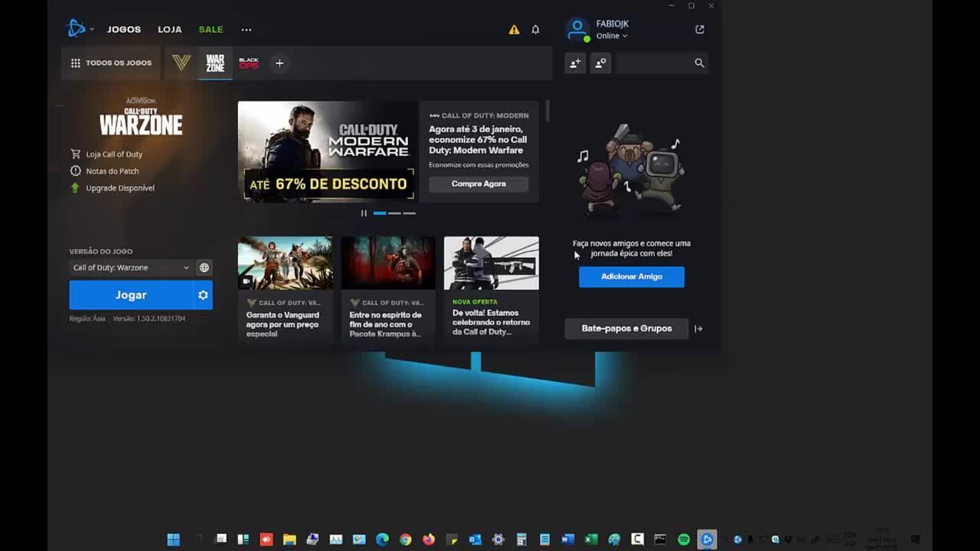Go to the LOJA tab
This screenshot has height=551, width=980.
170,29
